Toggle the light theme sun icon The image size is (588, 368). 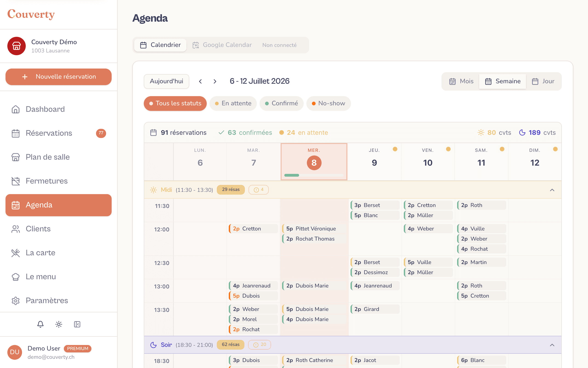coord(59,324)
